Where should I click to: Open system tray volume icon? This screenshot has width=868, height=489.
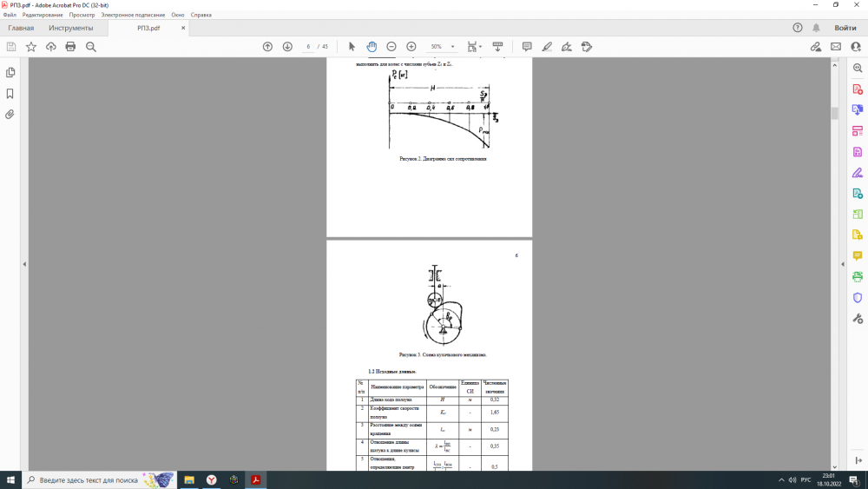pos(792,480)
